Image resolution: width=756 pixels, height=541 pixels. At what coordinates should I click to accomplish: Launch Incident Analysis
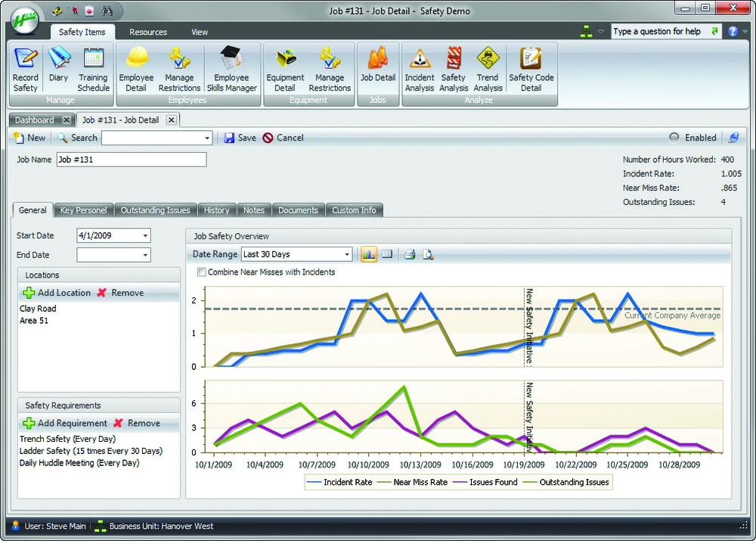[x=420, y=69]
